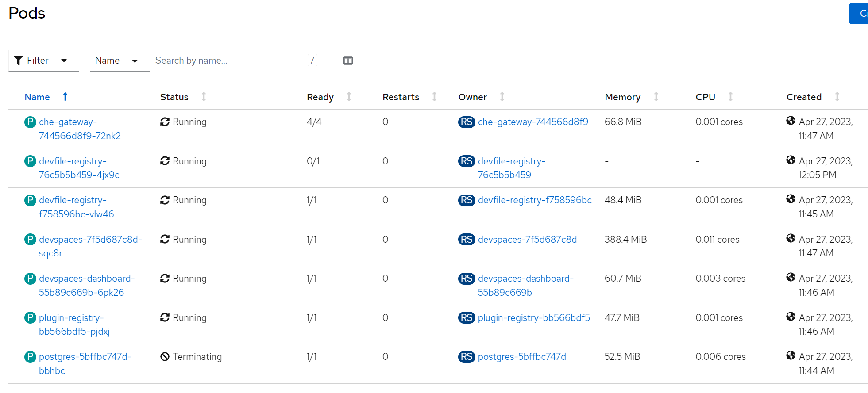Image resolution: width=868 pixels, height=393 pixels.
Task: Open the devfile-registry-76c5b5b459-4jx9c pod link
Action: 79,168
